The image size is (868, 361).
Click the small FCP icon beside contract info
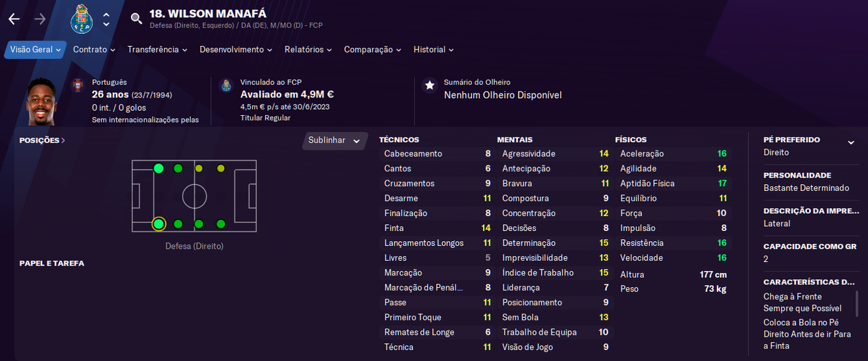pos(226,85)
